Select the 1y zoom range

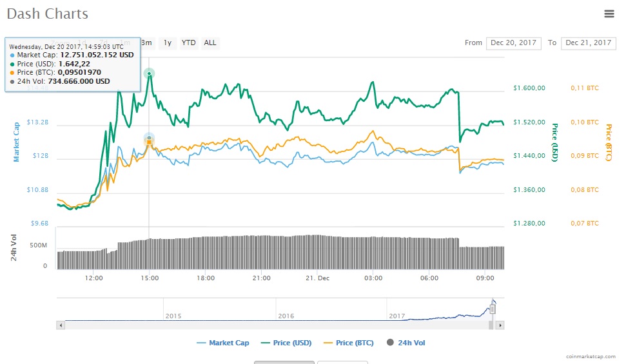tap(168, 43)
